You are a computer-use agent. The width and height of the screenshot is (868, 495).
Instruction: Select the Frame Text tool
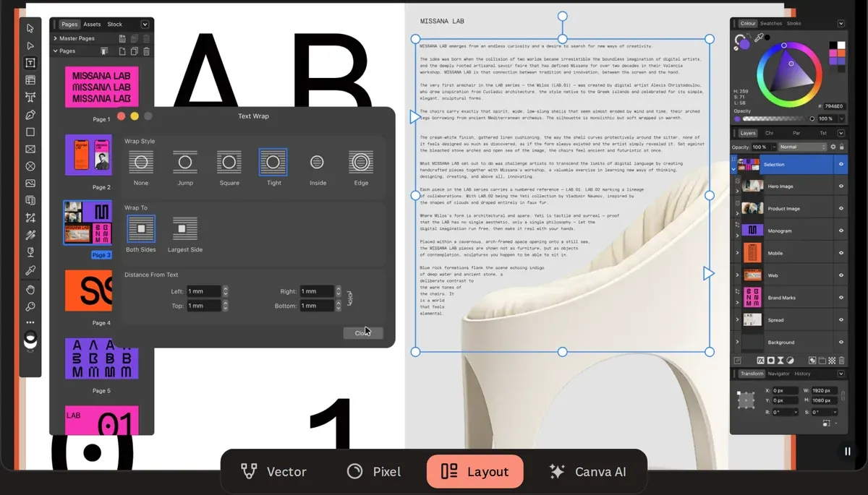pos(30,64)
